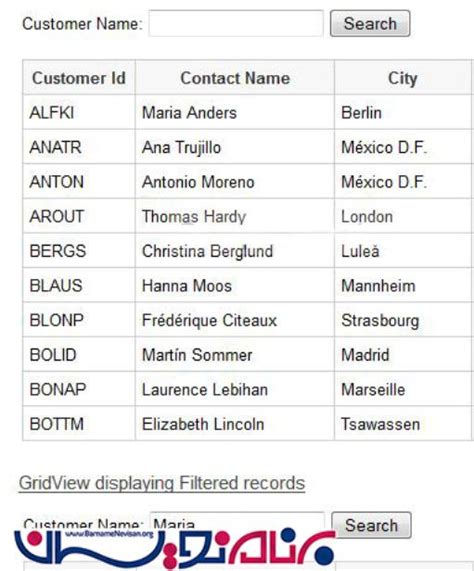Click the Elizabeth Lincoln contact cell

(235, 424)
